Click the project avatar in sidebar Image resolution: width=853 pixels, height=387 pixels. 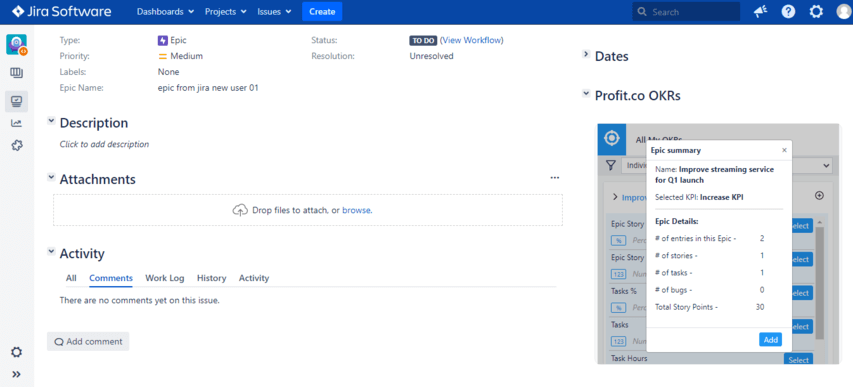pyautogui.click(x=16, y=45)
